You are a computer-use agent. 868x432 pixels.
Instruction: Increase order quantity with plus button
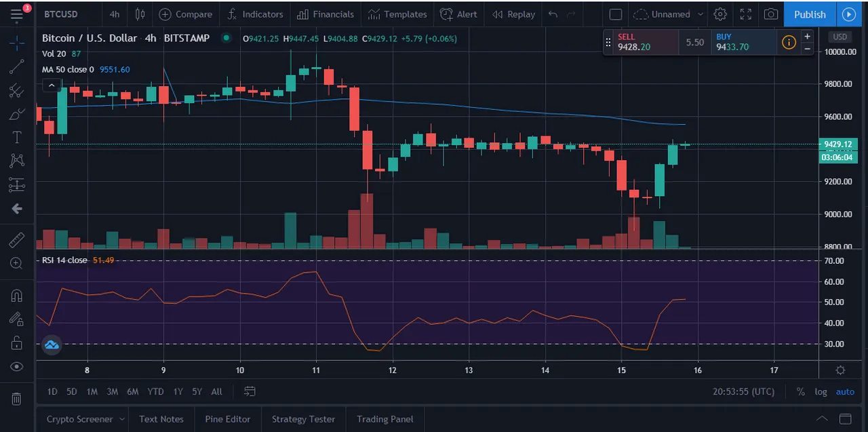click(807, 36)
